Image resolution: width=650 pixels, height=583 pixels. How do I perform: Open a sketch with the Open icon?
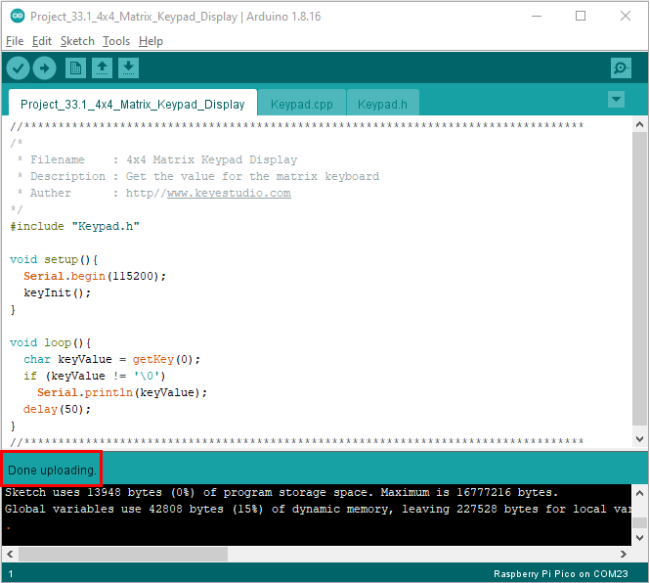click(102, 68)
